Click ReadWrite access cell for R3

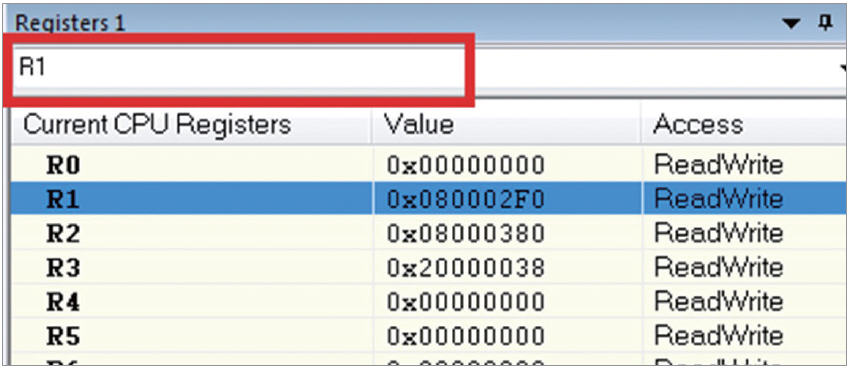tap(718, 268)
